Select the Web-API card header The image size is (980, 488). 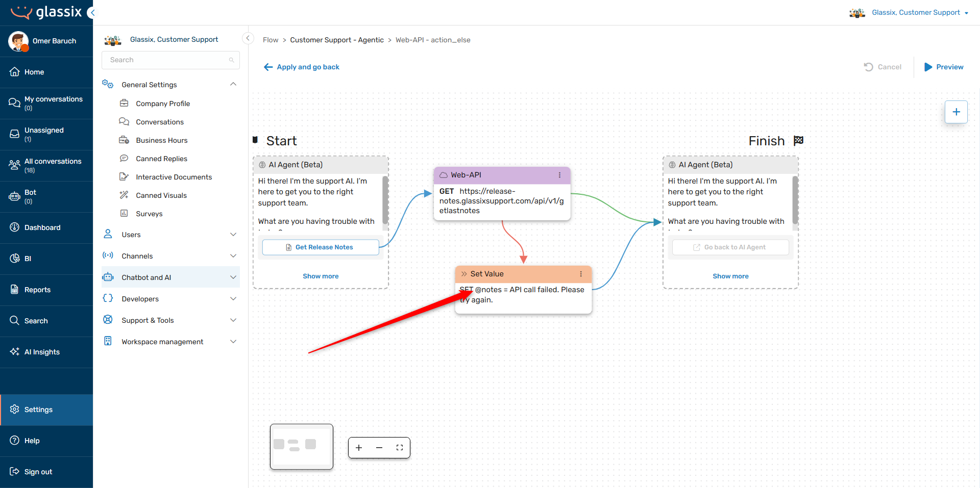pos(502,175)
